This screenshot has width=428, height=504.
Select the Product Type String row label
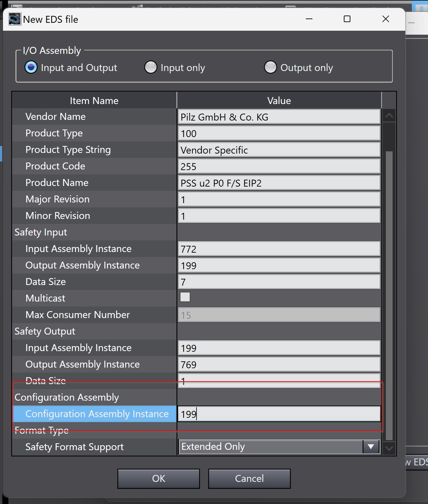click(x=68, y=150)
